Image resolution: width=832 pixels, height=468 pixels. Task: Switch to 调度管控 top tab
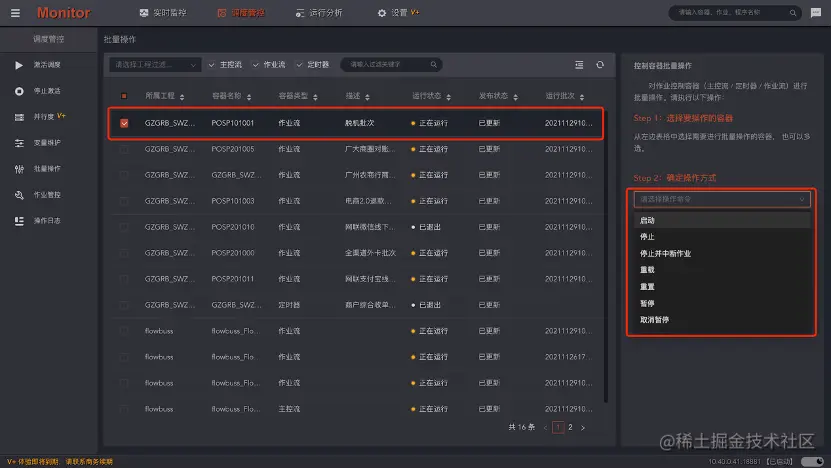click(241, 13)
